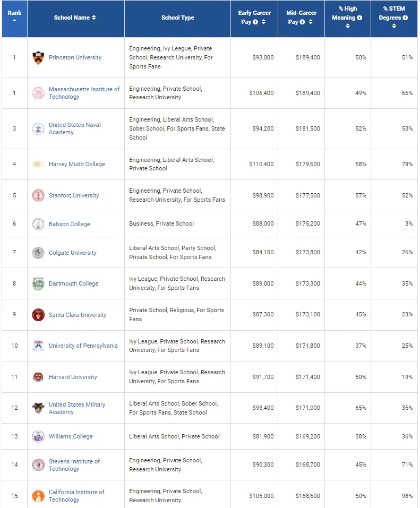The image size is (420, 508).
Task: Click the % STEM Degrees info icon
Action: click(x=405, y=18)
